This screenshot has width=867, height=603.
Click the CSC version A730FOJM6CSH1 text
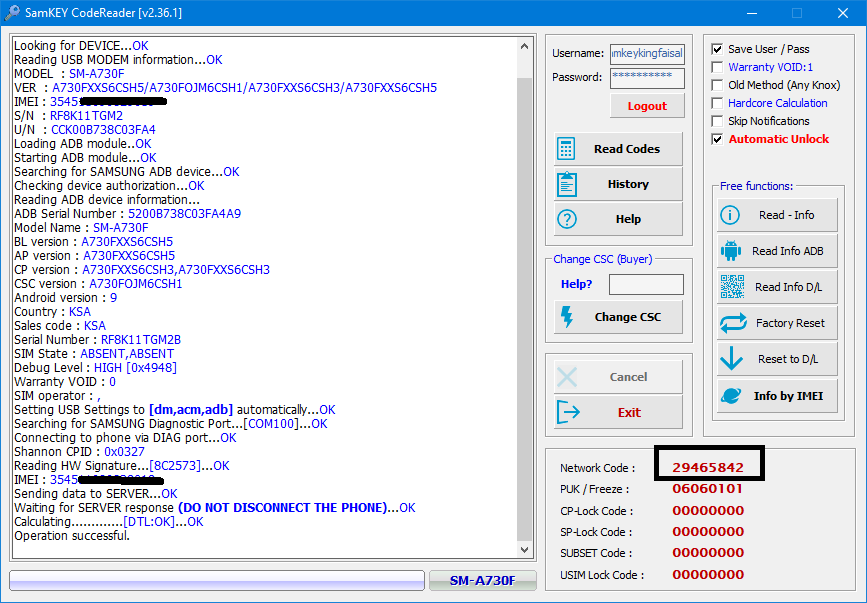tap(135, 284)
